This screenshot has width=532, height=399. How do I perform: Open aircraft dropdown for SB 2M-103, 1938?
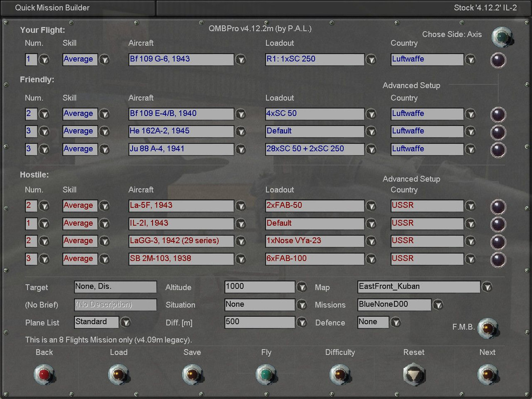(x=240, y=259)
